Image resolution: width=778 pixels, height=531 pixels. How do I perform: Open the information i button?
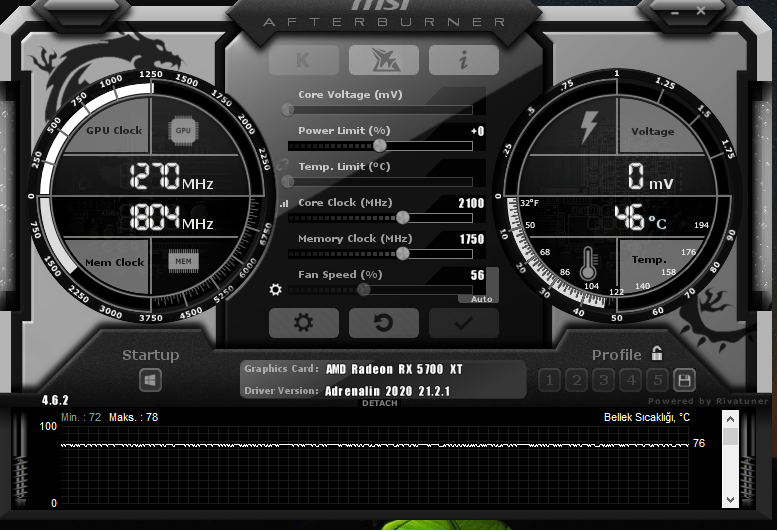coord(463,60)
